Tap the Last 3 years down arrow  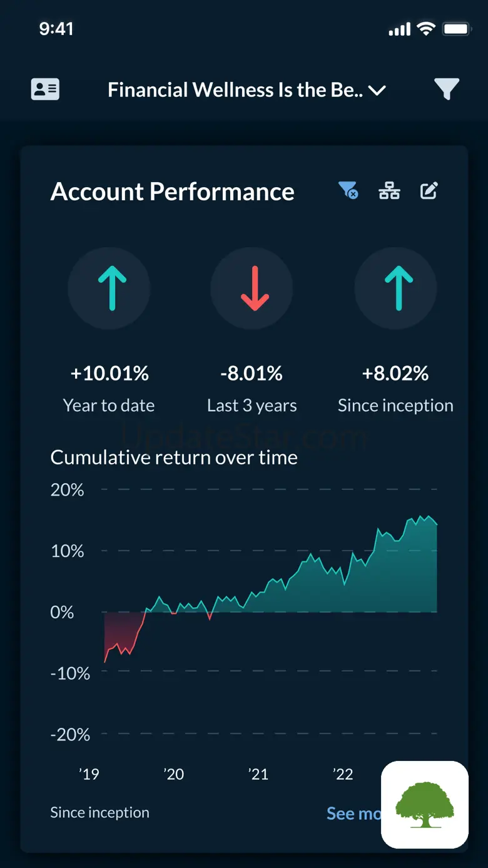tap(252, 288)
